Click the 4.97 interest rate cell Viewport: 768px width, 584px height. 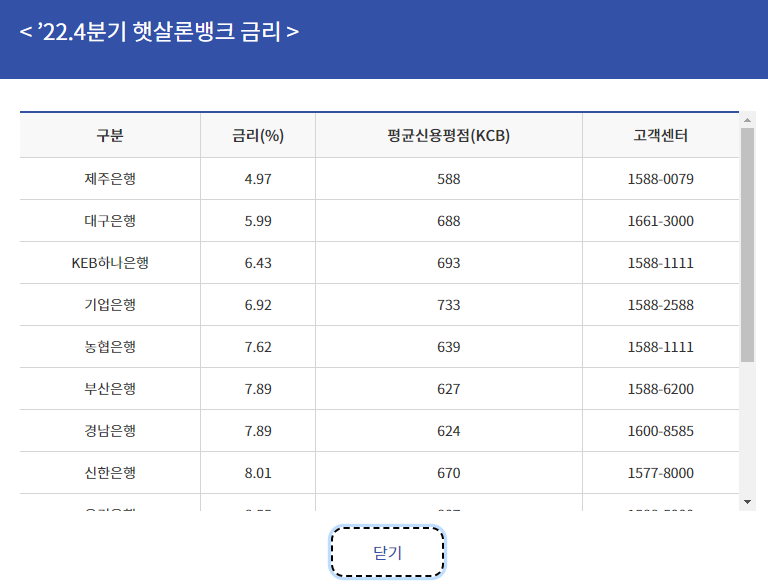pyautogui.click(x=258, y=179)
